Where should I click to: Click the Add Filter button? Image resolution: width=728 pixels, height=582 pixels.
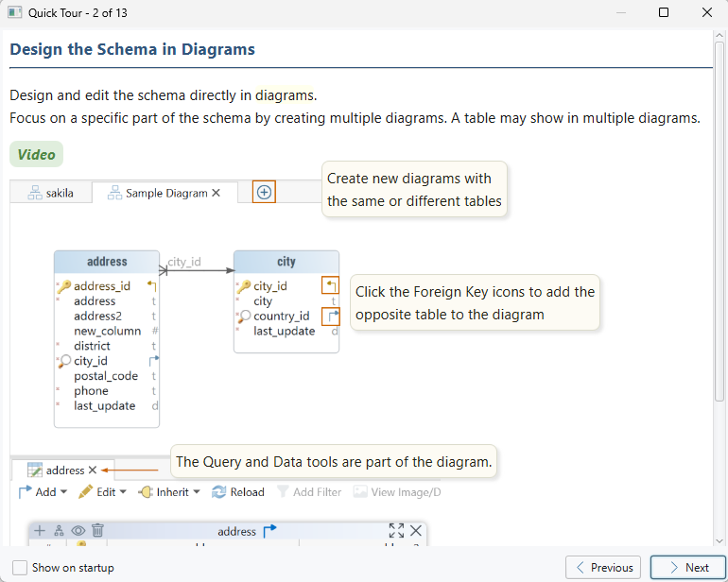point(309,492)
